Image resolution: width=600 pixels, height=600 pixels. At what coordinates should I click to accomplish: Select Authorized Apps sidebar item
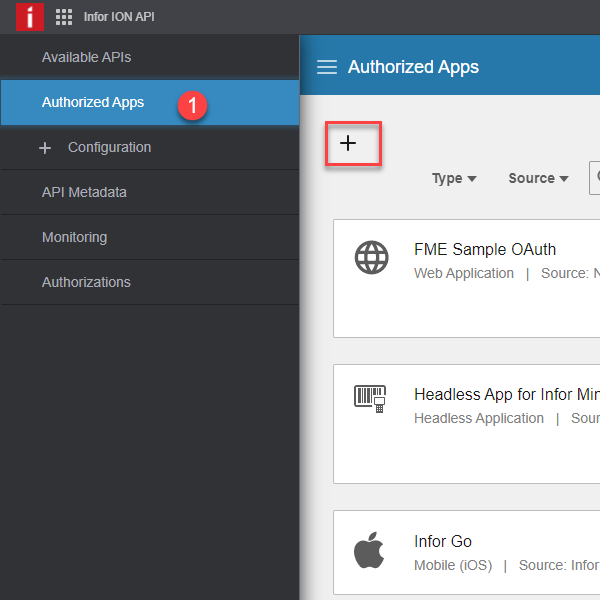click(x=150, y=102)
